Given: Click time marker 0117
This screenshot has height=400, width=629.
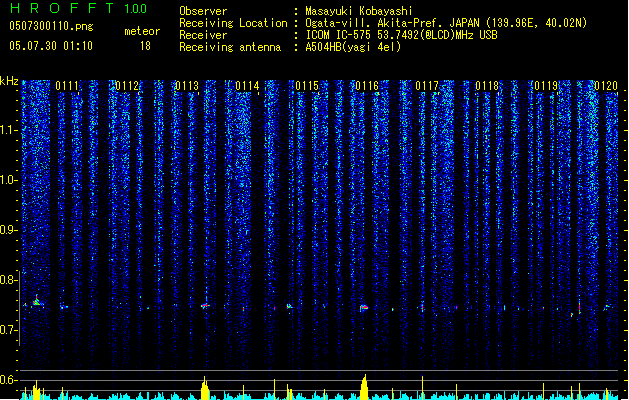Looking at the screenshot, I should tap(427, 86).
